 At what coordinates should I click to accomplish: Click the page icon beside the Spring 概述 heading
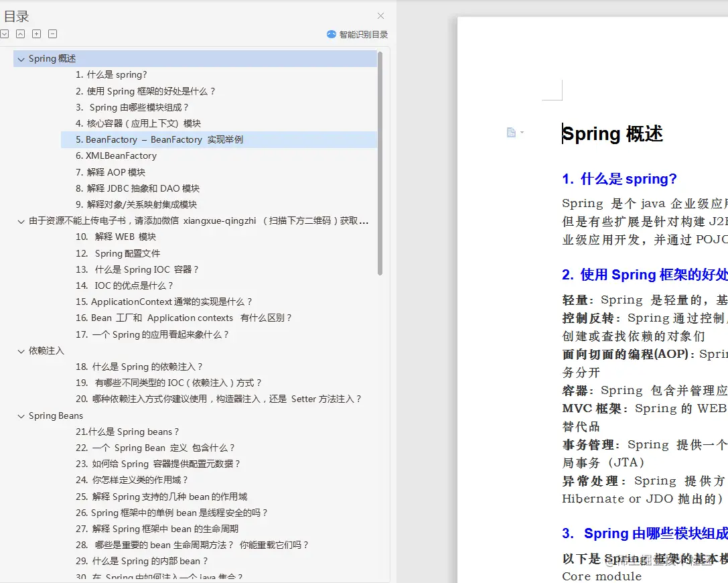[511, 133]
